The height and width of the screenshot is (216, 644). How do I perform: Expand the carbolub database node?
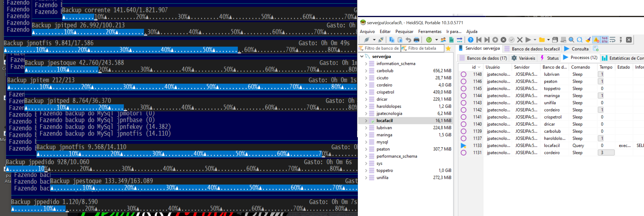pyautogui.click(x=366, y=71)
